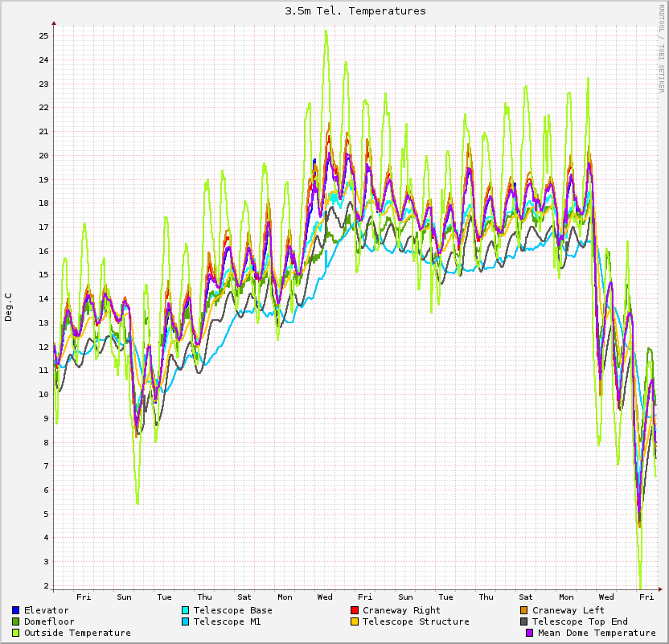
Task: Click the green Domefloor legend swatch
Action: (x=15, y=621)
